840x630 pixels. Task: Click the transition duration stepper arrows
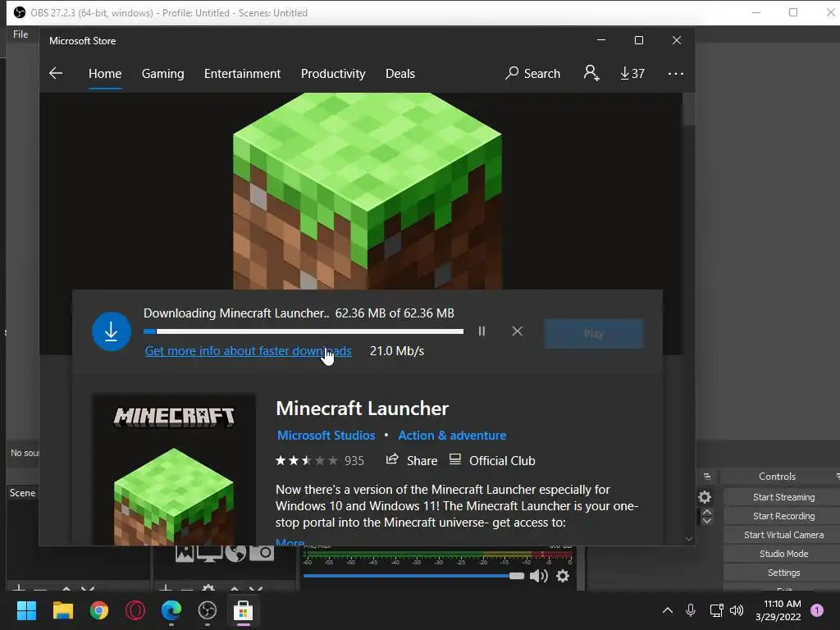click(x=706, y=517)
